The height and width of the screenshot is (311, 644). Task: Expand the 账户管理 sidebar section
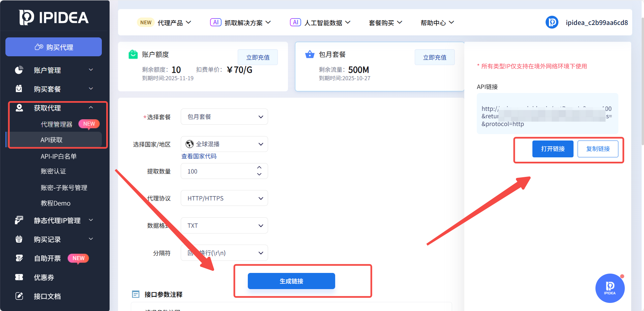[91, 70]
